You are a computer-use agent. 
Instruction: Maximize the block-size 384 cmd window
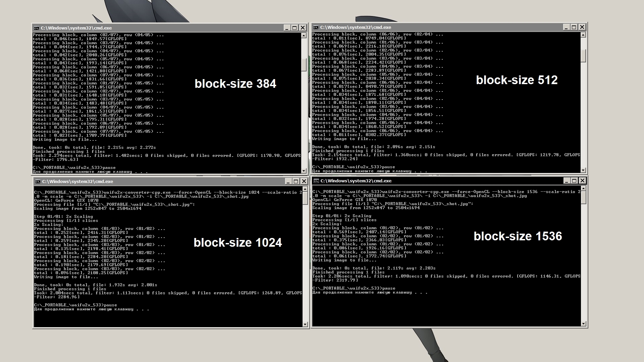point(294,28)
